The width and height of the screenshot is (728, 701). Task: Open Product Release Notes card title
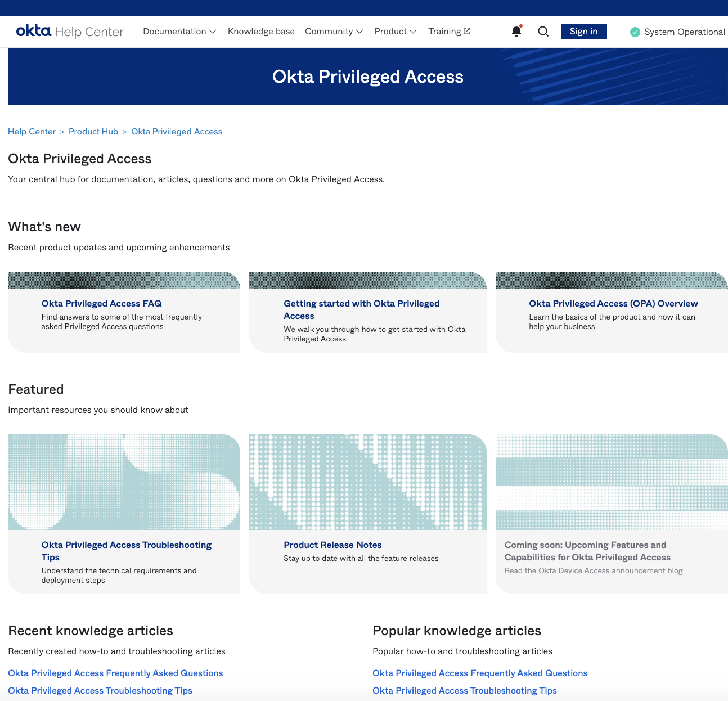coord(332,545)
